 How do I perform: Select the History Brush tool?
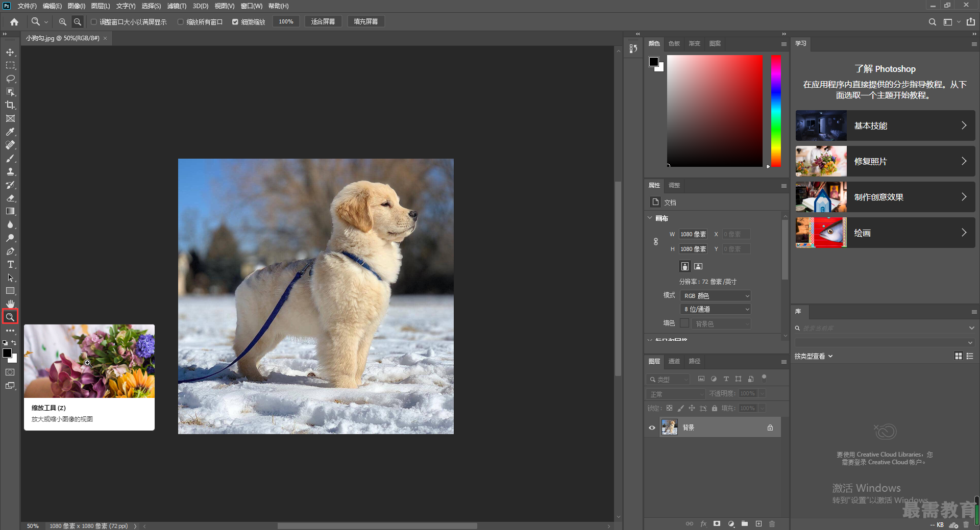(x=10, y=185)
